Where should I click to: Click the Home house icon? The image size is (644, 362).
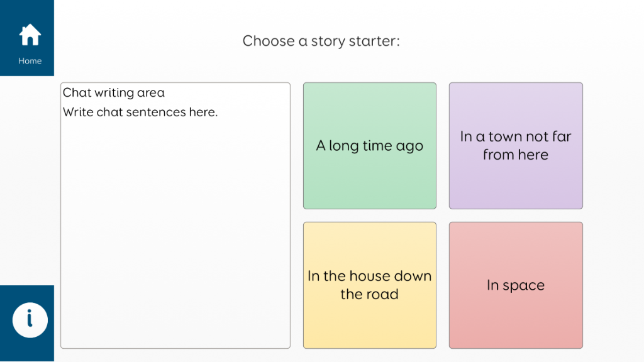30,35
